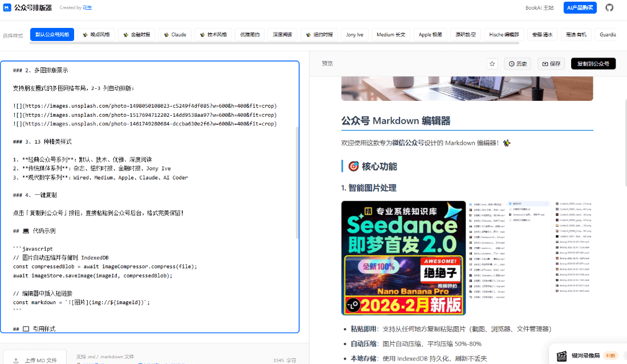
Task: Click the AI产品购买 button
Action: coord(580,8)
